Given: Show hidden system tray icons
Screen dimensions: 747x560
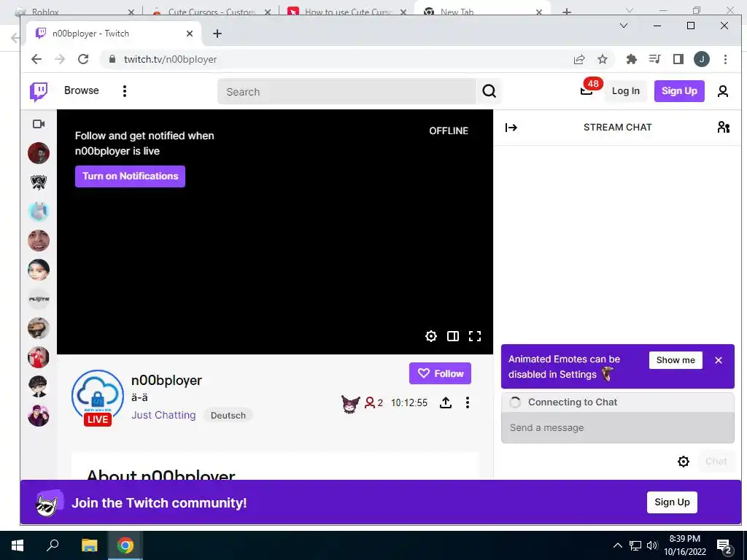Looking at the screenshot, I should [617, 545].
